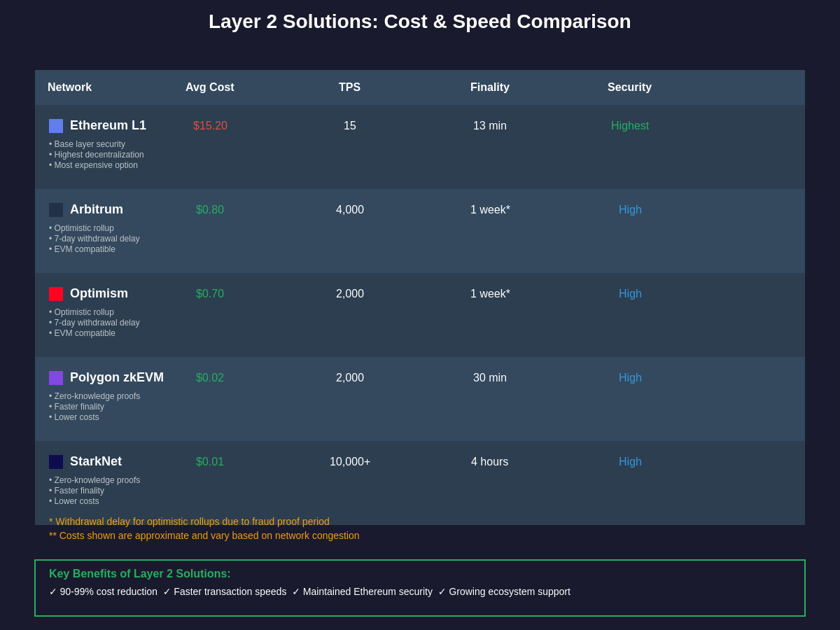Click the $0.70 Optimism cost value

(210, 294)
